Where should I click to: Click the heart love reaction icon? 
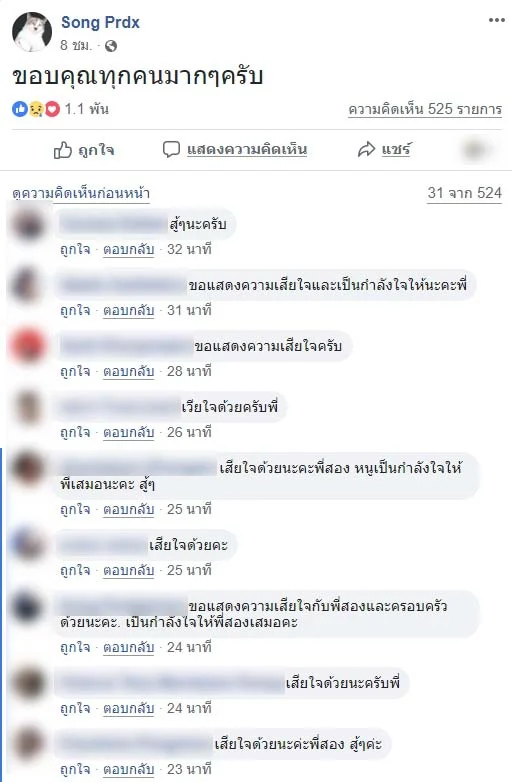52,109
